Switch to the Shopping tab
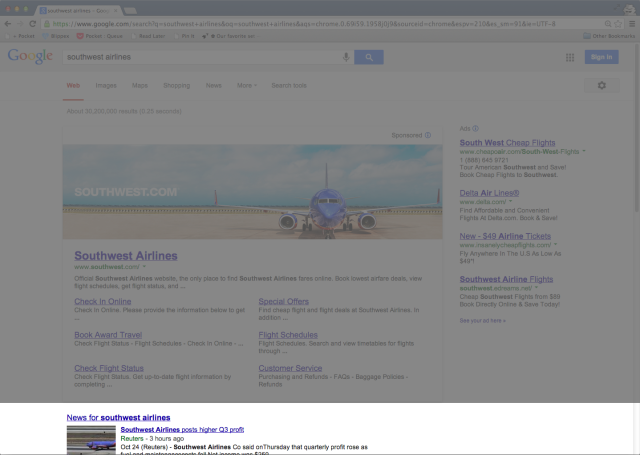This screenshot has height=455, width=640. click(176, 86)
